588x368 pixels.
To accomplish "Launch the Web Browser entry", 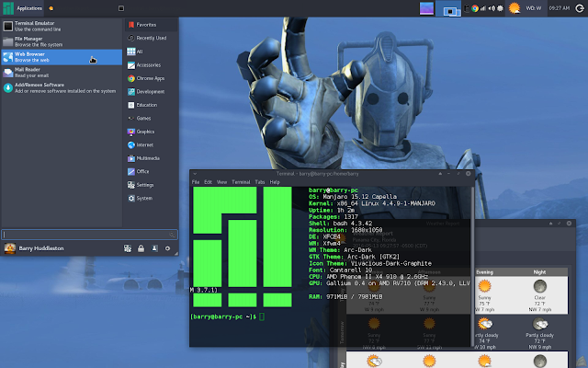I will pyautogui.click(x=62, y=57).
